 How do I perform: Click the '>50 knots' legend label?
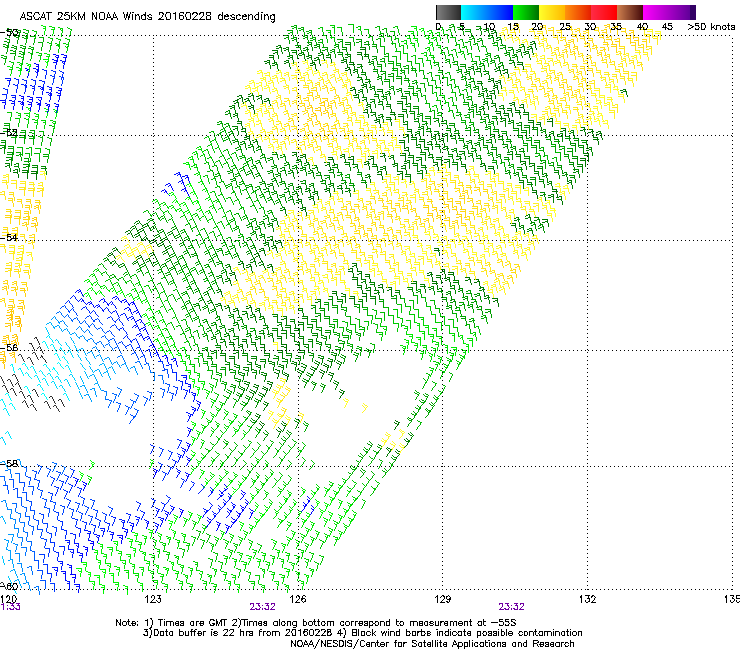711,26
